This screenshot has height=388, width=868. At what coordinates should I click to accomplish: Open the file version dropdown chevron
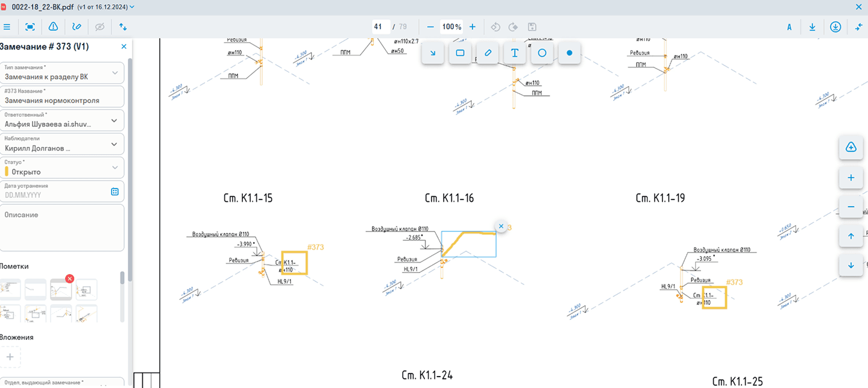coord(132,7)
